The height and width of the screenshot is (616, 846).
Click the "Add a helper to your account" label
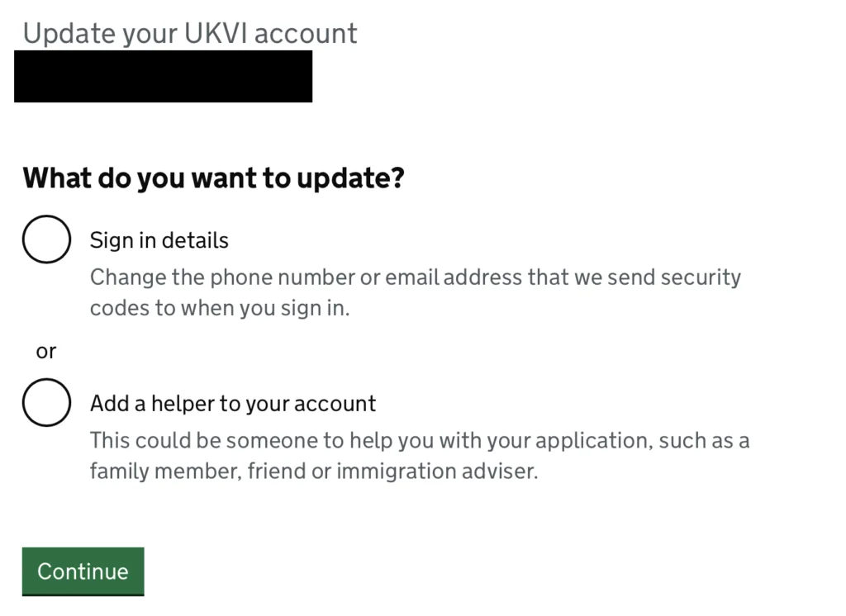click(232, 403)
